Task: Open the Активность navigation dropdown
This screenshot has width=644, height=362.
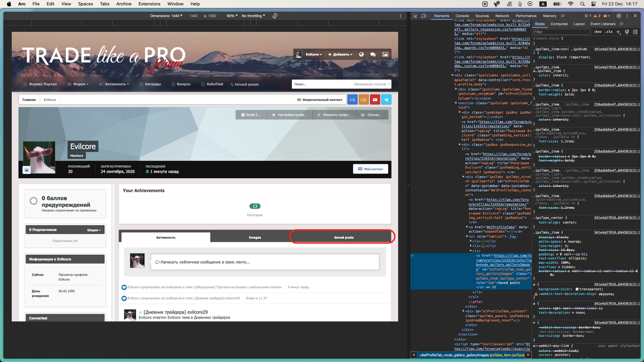Action: click(x=114, y=84)
